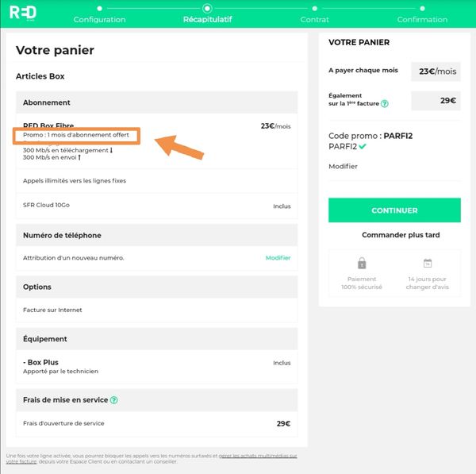Select the Récapitulatif step
The height and width of the screenshot is (474, 476).
tap(208, 19)
